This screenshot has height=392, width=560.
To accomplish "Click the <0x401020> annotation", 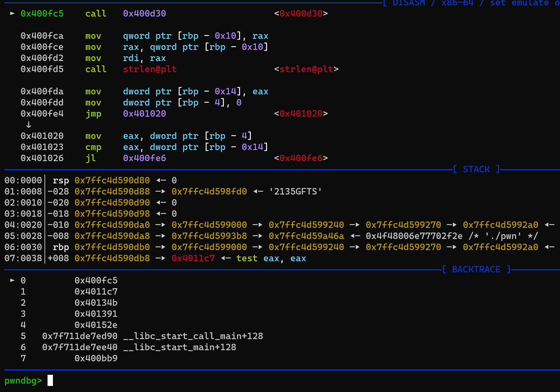I will (301, 114).
